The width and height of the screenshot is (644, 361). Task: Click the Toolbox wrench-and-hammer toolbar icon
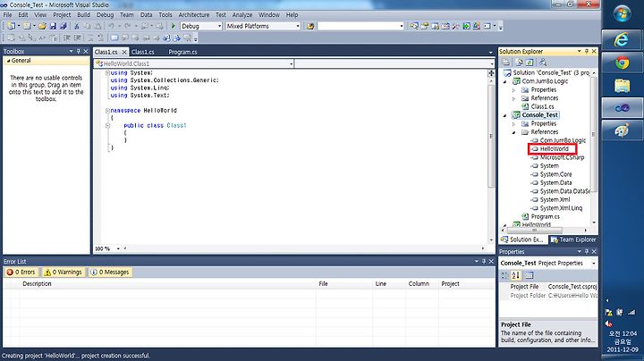point(456,26)
